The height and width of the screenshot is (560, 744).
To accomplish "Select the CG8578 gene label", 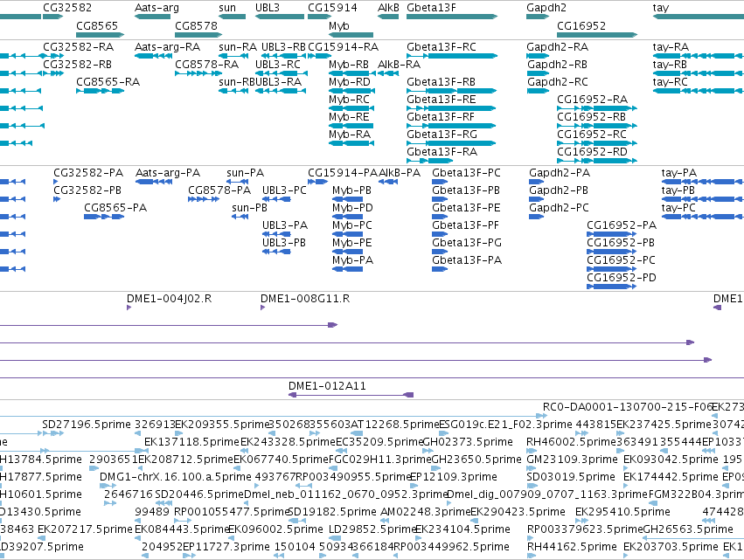I will click(196, 25).
